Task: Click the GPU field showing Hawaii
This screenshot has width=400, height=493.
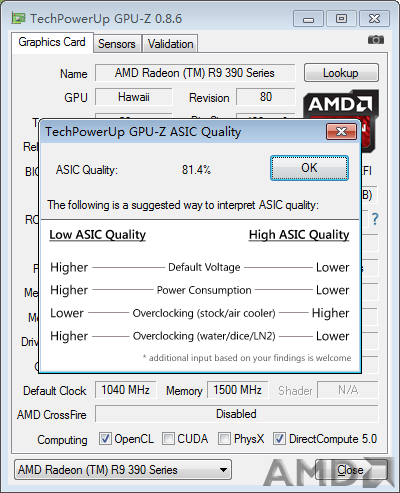Action: [x=134, y=97]
